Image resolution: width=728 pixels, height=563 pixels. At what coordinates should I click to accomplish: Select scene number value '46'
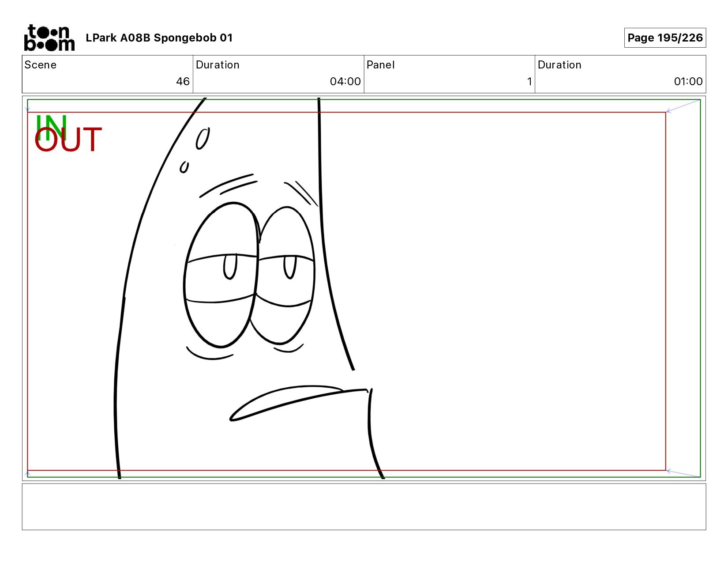click(183, 81)
